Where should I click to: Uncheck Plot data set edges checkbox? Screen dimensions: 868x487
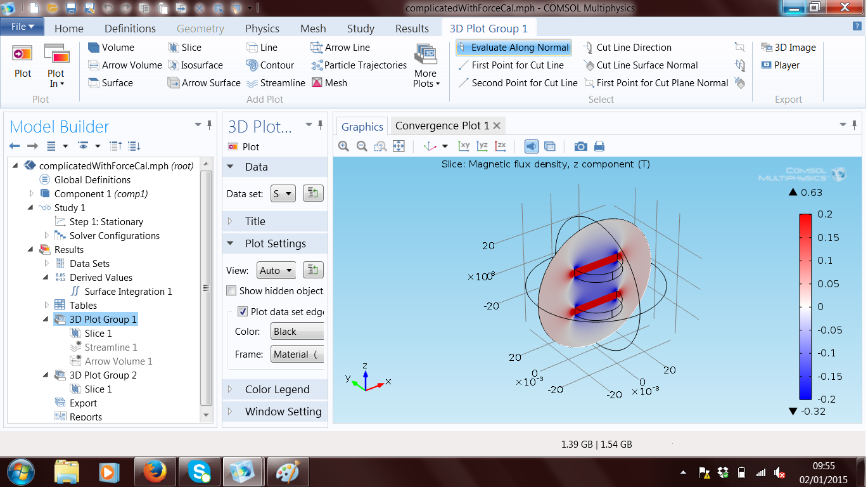pos(243,311)
